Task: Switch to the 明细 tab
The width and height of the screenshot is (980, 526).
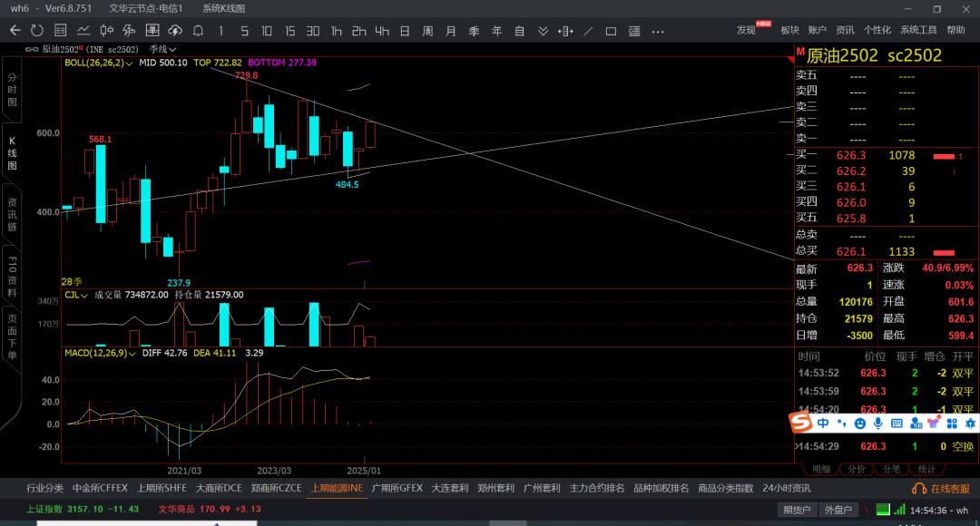Action: pyautogui.click(x=821, y=469)
